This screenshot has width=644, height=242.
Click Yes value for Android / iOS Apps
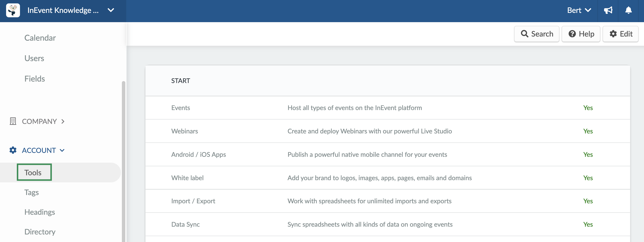tap(588, 155)
